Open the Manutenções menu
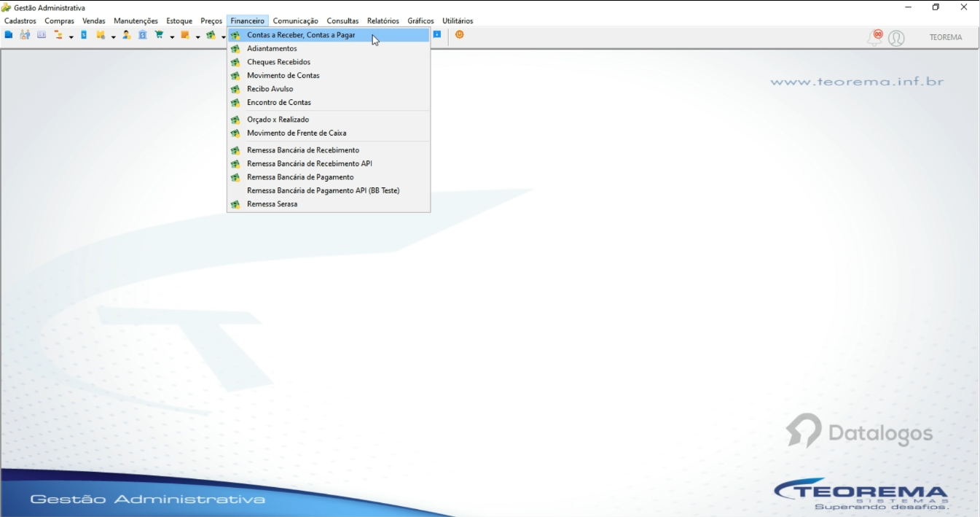 (136, 21)
